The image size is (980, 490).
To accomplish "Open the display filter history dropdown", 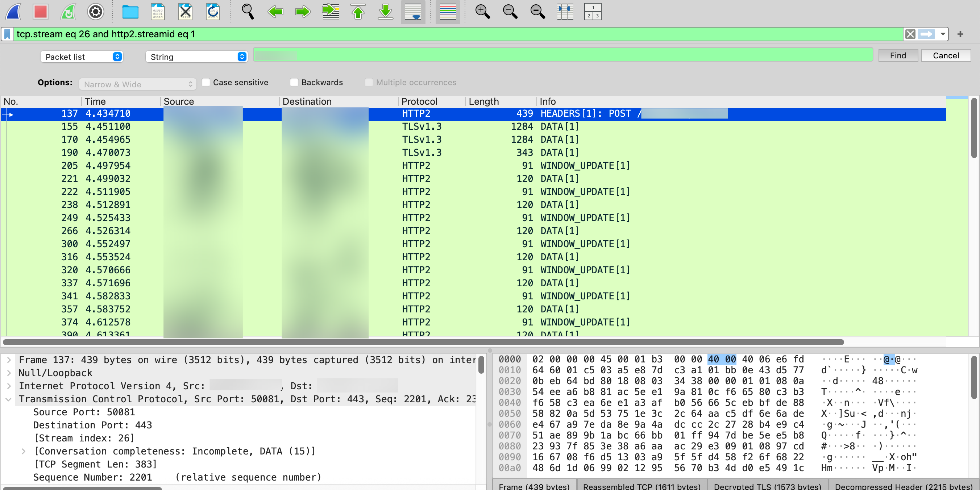I will (942, 34).
